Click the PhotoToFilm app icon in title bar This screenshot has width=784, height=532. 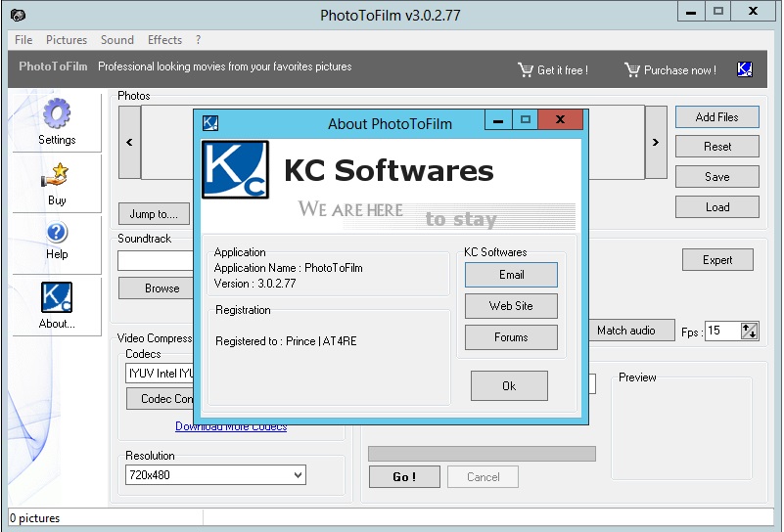tap(18, 16)
